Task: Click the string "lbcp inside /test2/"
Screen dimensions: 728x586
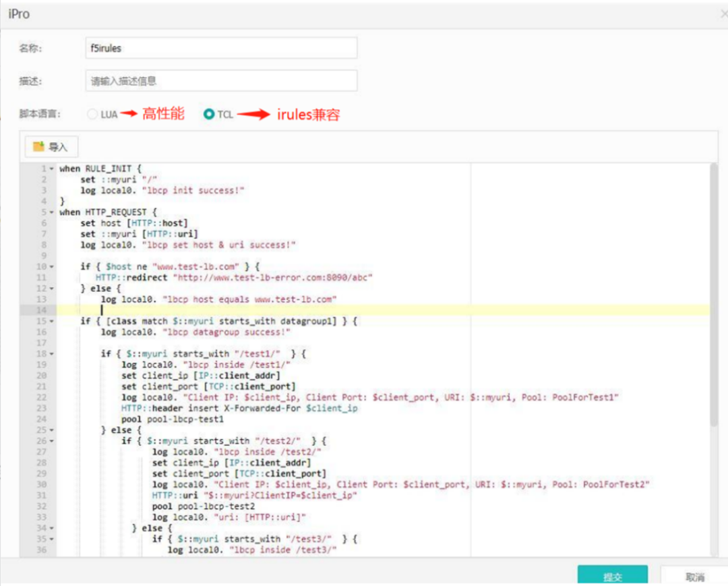Action: 268,452
